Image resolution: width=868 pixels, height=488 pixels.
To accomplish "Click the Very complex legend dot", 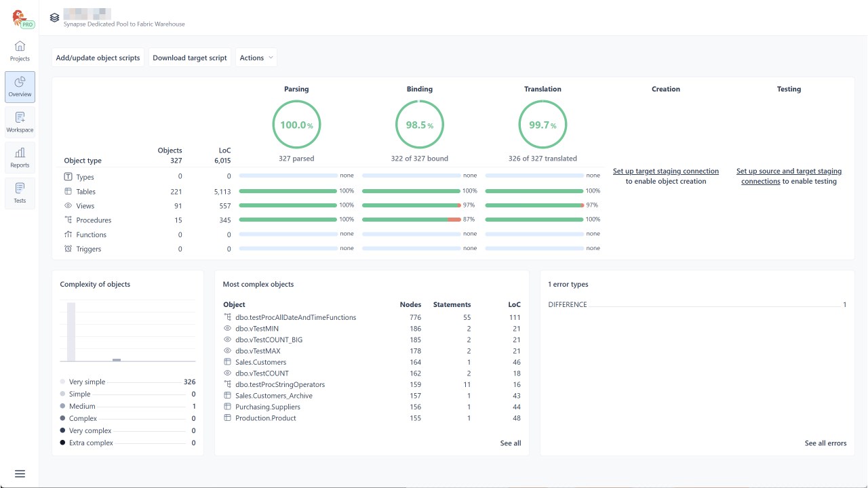I will (x=63, y=430).
